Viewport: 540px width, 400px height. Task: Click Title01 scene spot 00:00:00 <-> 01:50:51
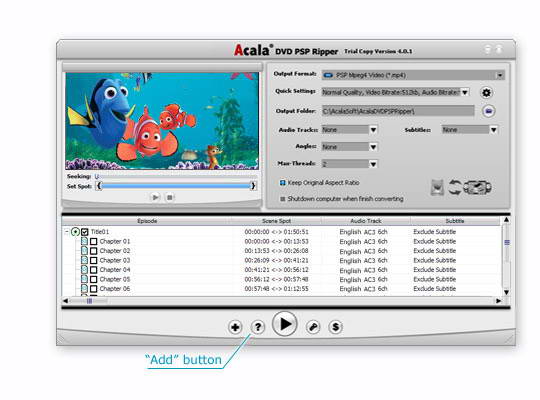click(x=276, y=232)
